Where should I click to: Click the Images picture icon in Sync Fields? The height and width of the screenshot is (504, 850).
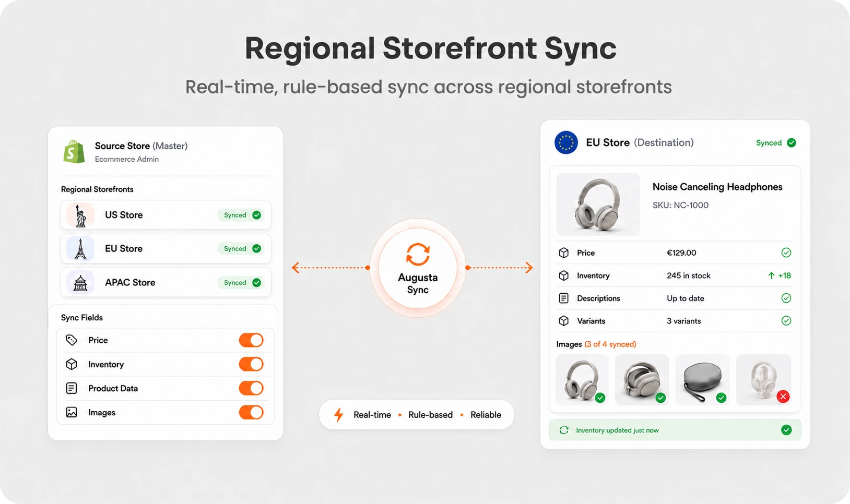pos(72,412)
